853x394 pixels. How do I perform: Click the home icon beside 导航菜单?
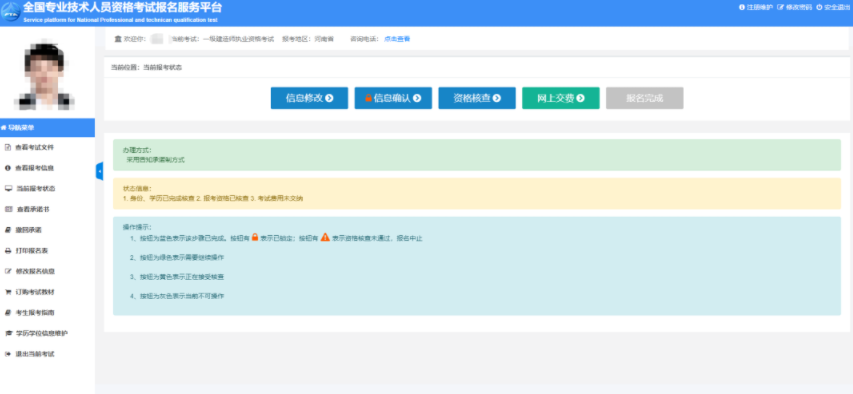tap(4, 128)
